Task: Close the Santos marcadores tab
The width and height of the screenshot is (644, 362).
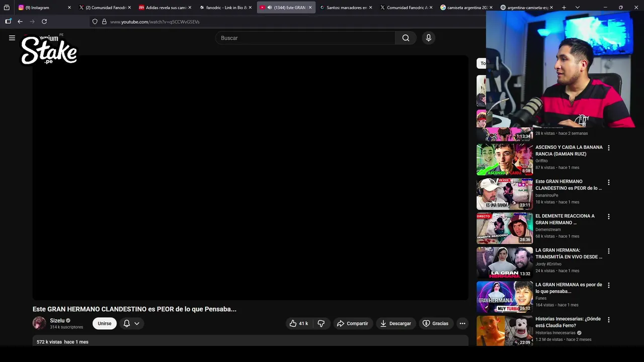Action: pos(371,8)
